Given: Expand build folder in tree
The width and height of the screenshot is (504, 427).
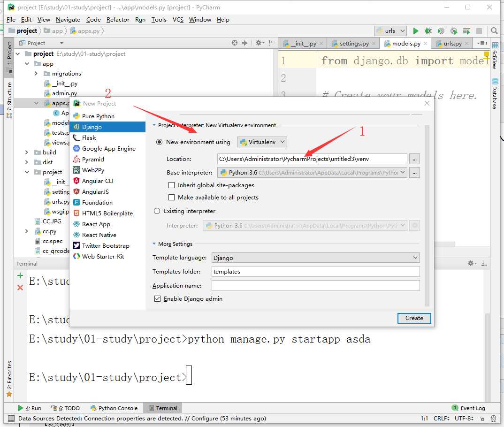Looking at the screenshot, I should [27, 152].
